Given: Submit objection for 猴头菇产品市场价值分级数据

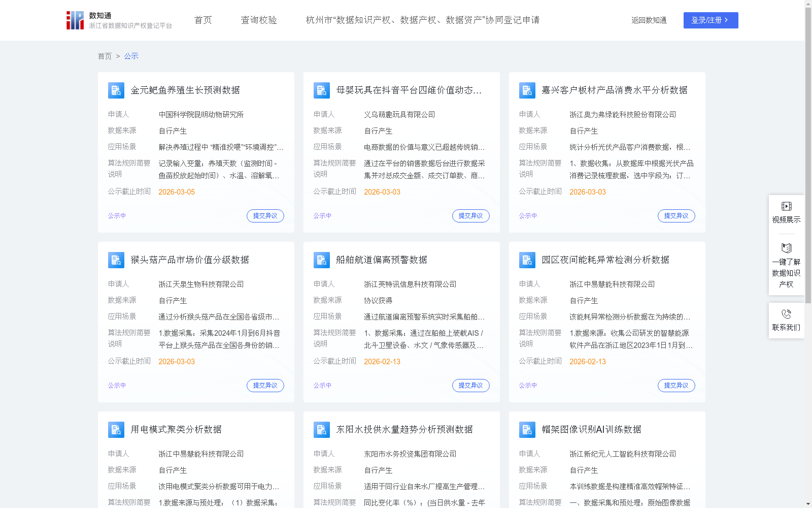Looking at the screenshot, I should [x=265, y=386].
